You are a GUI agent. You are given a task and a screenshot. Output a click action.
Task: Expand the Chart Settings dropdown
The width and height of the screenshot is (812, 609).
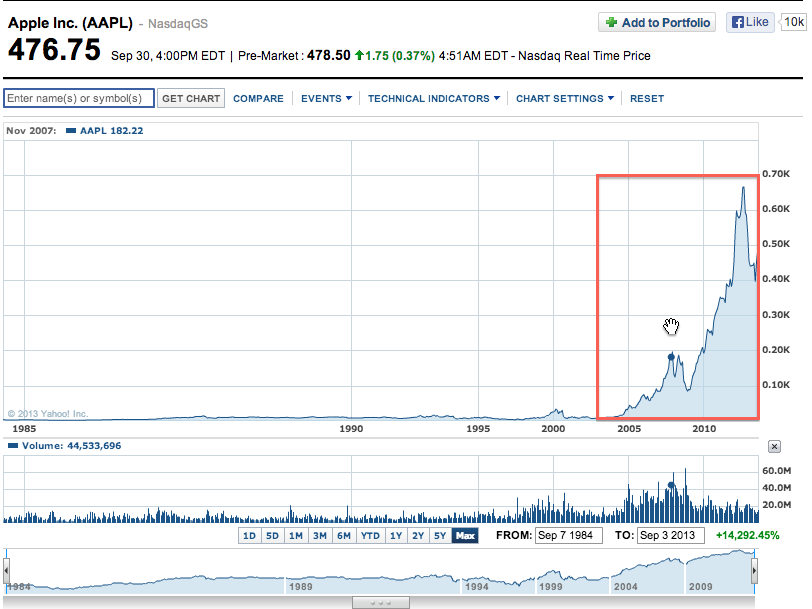(x=565, y=98)
